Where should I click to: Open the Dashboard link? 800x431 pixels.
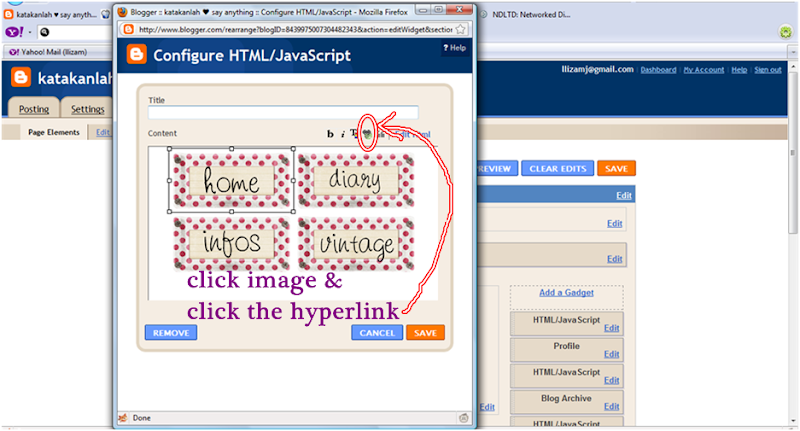(658, 70)
